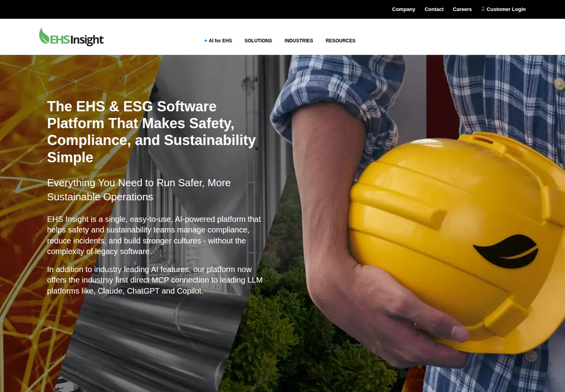
Task: Click the headline starting 'The EHS & ESG Software'
Action: [x=151, y=132]
